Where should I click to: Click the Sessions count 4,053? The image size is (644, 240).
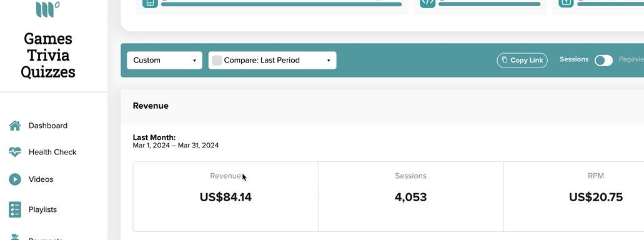point(411,197)
